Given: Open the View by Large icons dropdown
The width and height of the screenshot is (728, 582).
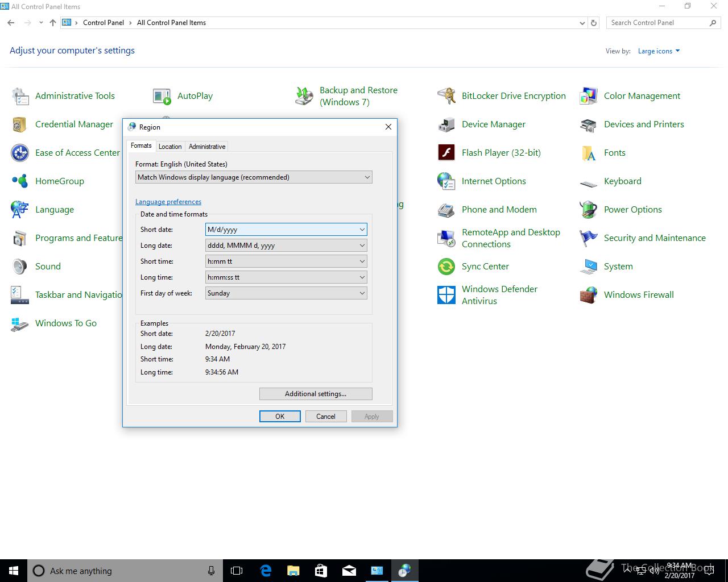Looking at the screenshot, I should tap(659, 51).
